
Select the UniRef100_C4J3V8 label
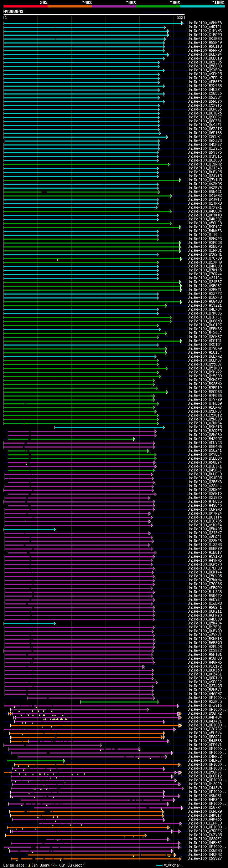click(x=204, y=788)
